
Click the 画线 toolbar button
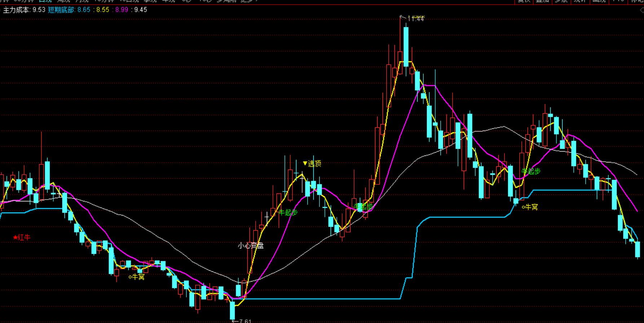coord(599,1)
